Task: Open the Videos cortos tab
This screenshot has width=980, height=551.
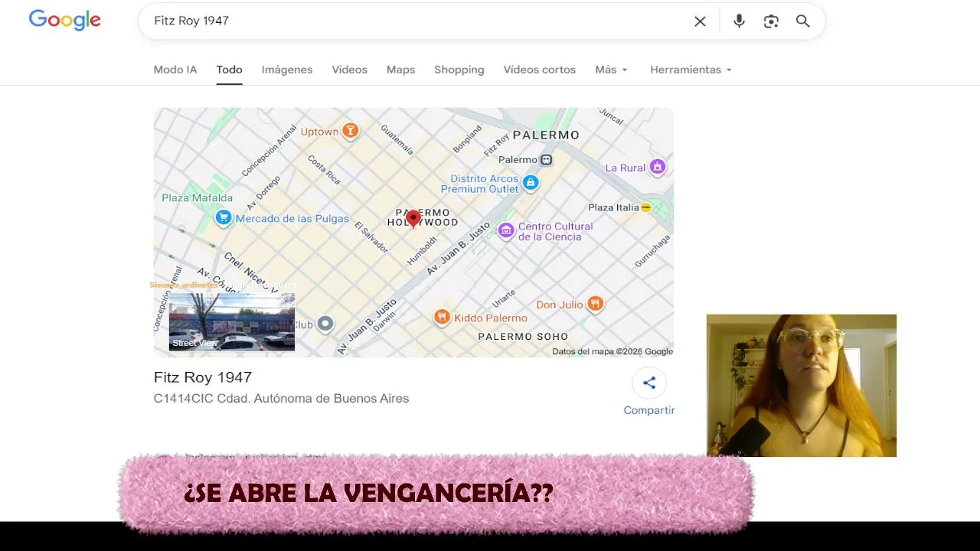Action: 540,70
